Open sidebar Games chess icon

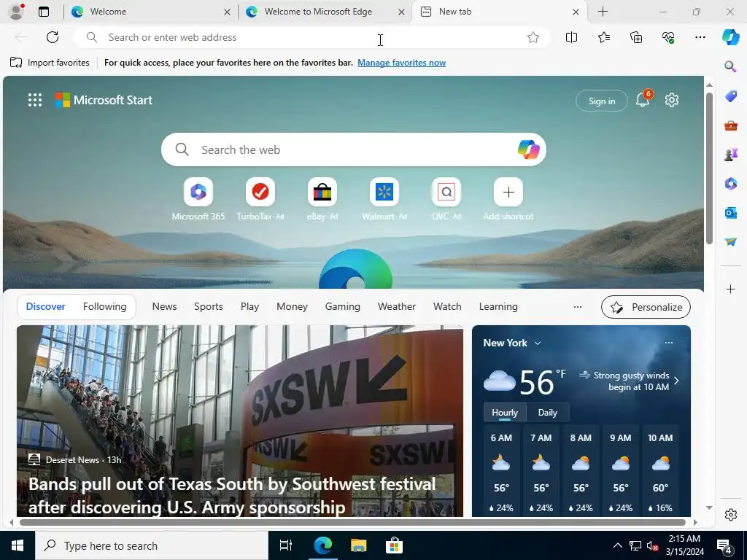click(730, 155)
